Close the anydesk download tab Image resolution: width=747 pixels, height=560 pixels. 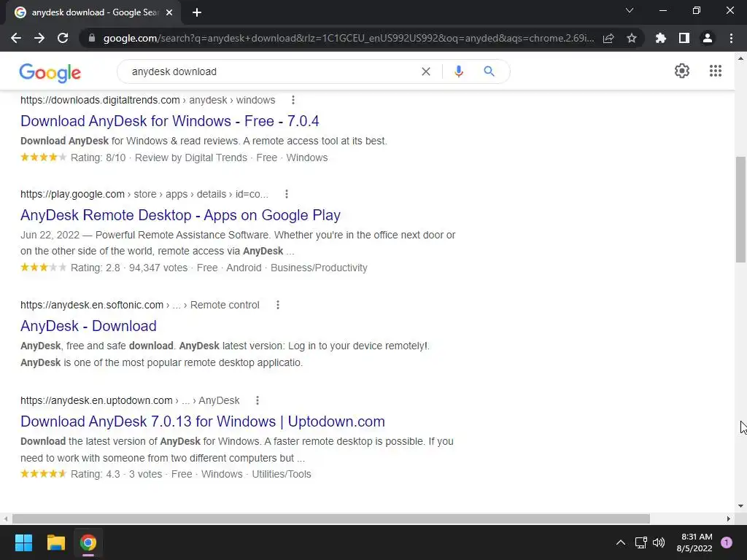[169, 12]
